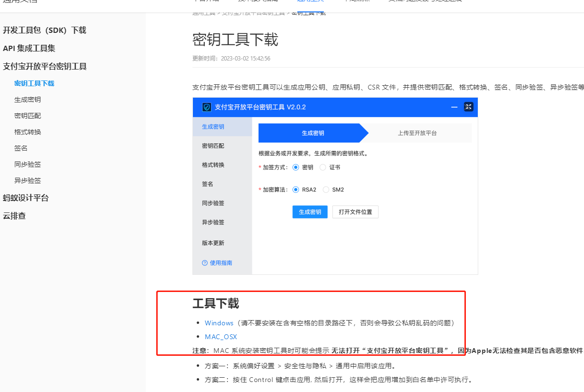This screenshot has height=392, width=584.
Task: Open the Windows download link
Action: pyautogui.click(x=219, y=323)
